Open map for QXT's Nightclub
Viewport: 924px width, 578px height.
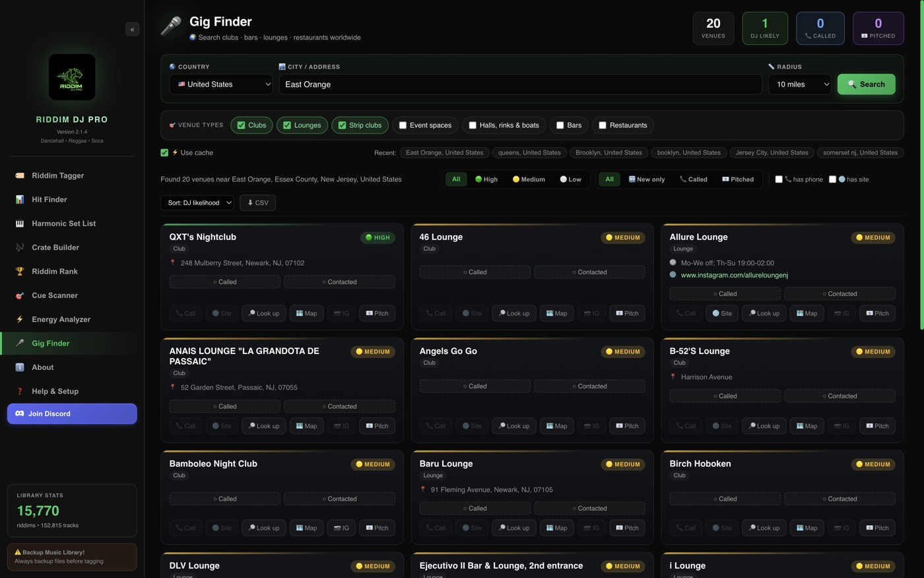point(306,313)
